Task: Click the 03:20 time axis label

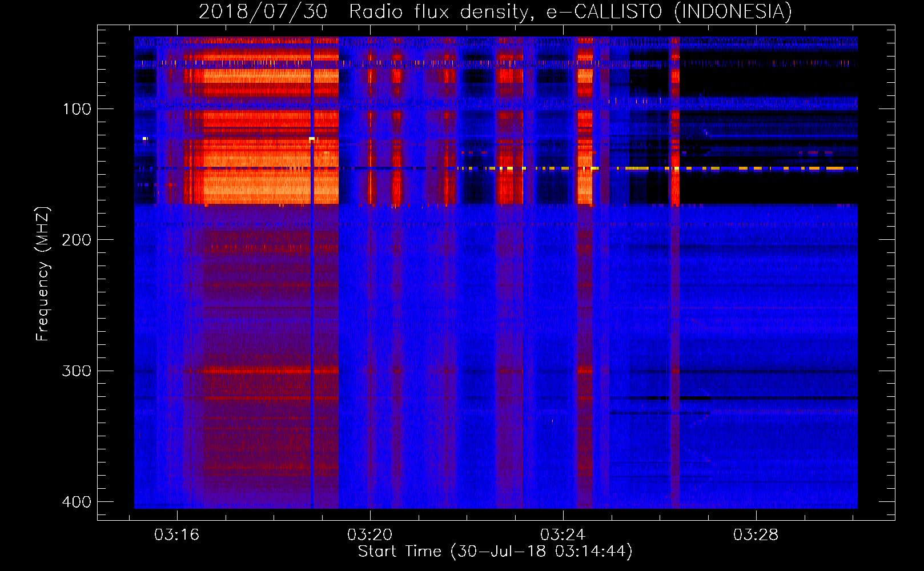Action: [369, 535]
